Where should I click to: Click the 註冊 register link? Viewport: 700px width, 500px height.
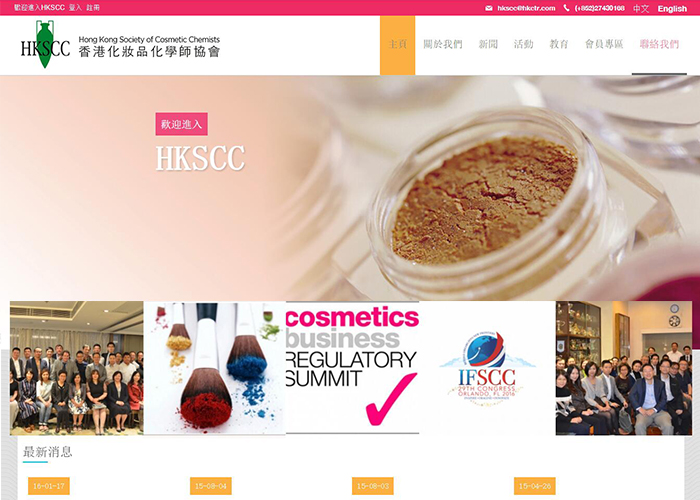pyautogui.click(x=93, y=8)
